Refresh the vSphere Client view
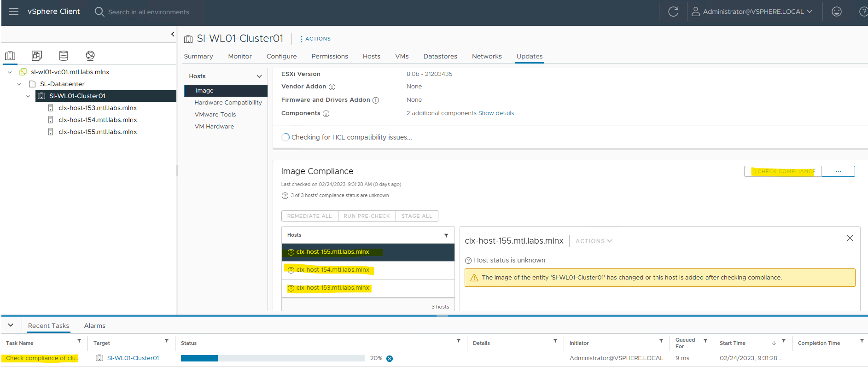The image size is (868, 367). pyautogui.click(x=673, y=12)
